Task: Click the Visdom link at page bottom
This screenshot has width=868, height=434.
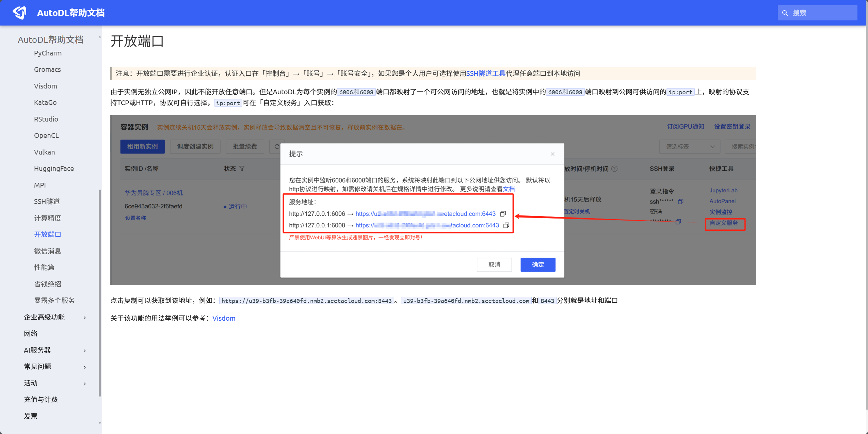Action: [x=224, y=318]
